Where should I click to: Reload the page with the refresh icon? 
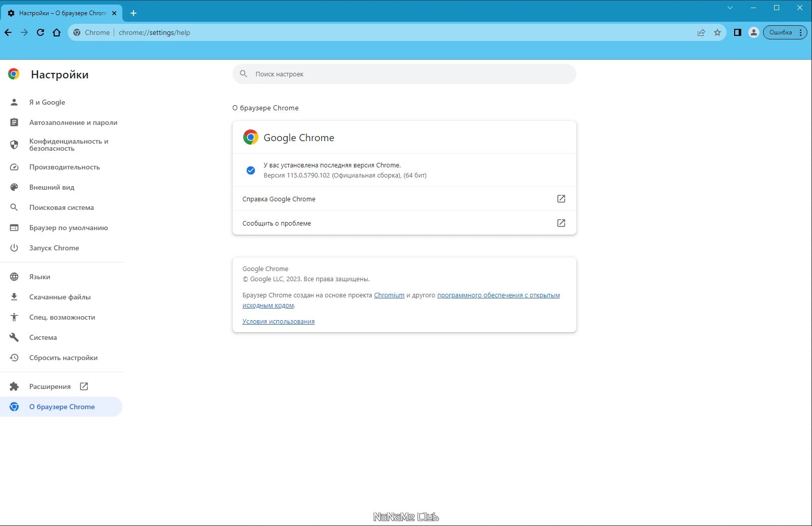tap(40, 32)
